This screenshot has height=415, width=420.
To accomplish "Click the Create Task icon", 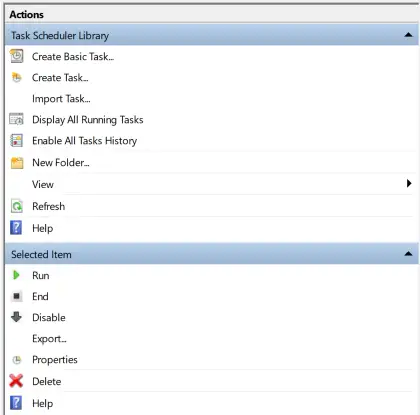I will (x=16, y=77).
